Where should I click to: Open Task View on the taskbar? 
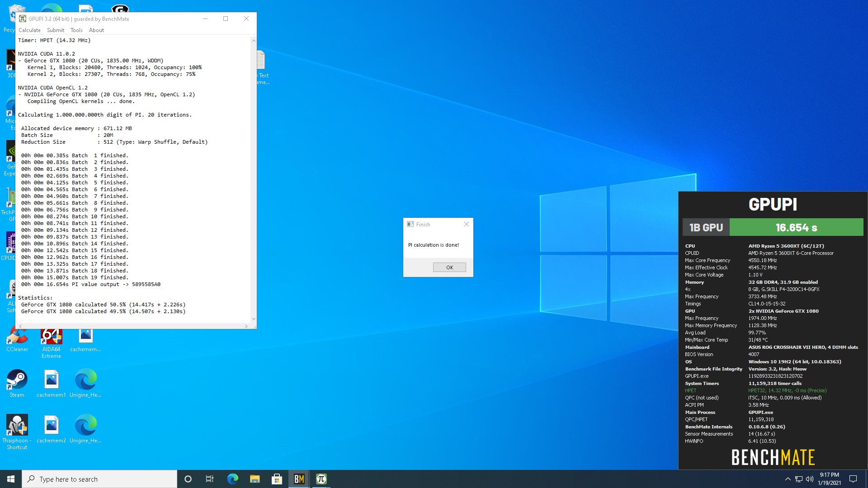210,479
